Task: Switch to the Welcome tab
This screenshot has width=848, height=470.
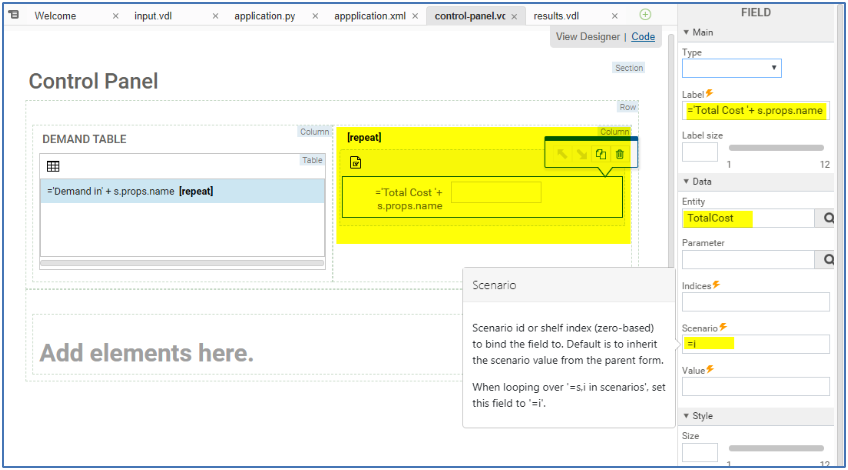Action: coord(55,16)
